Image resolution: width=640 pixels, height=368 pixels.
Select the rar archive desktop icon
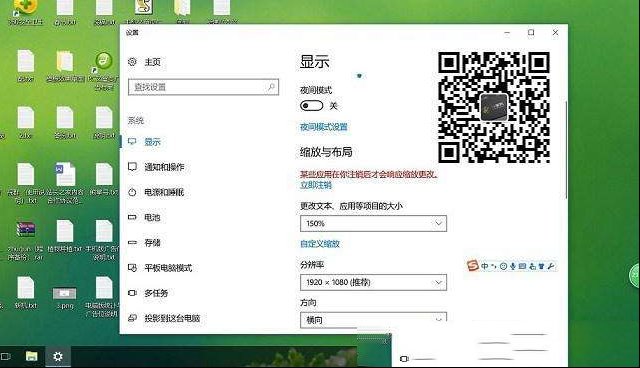click(x=25, y=240)
